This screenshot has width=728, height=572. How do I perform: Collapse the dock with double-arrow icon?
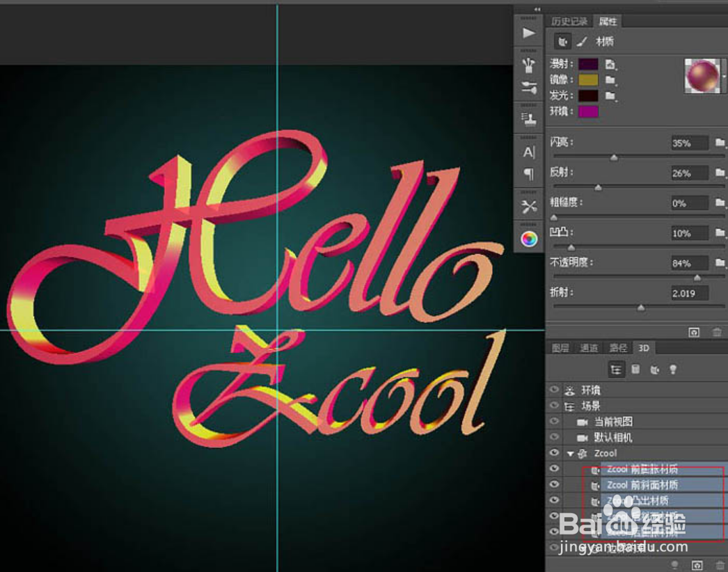(537, 9)
